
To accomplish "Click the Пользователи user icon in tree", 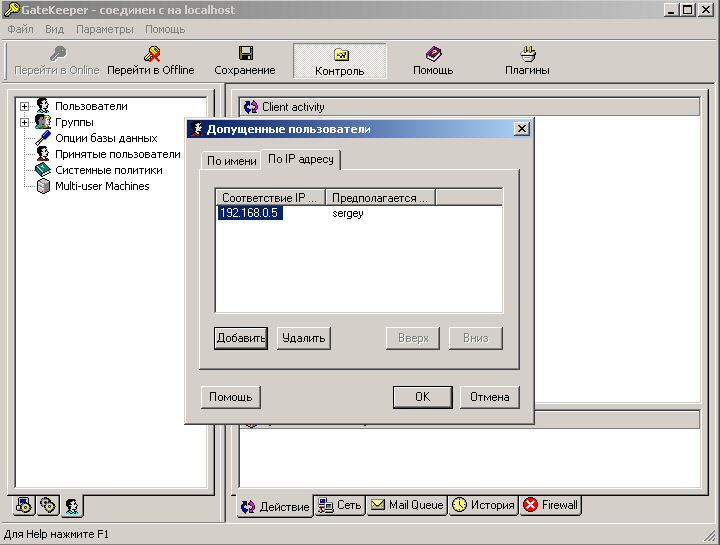I will (x=43, y=106).
